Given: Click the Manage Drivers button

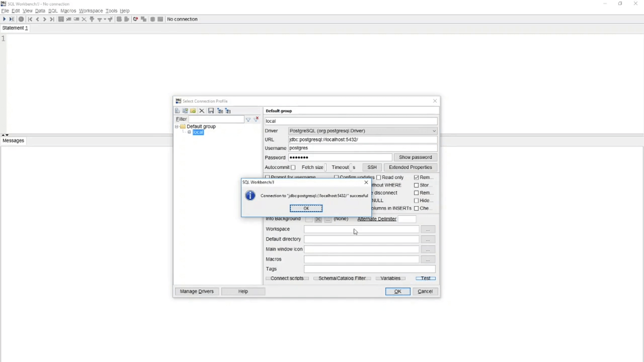Looking at the screenshot, I should (x=197, y=292).
